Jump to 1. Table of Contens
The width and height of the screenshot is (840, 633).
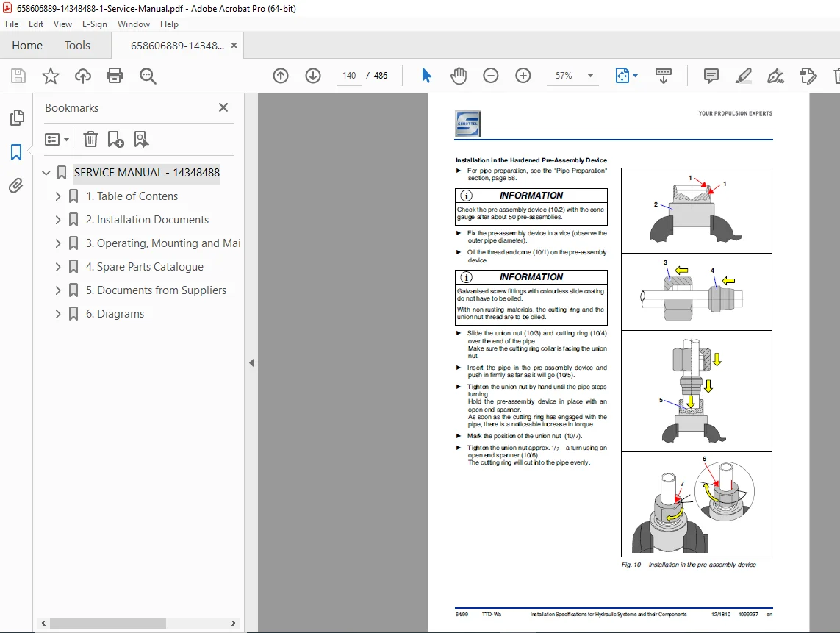(x=132, y=196)
